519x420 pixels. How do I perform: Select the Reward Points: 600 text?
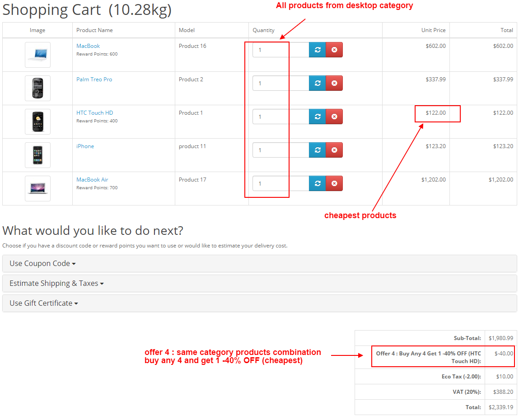(97, 54)
